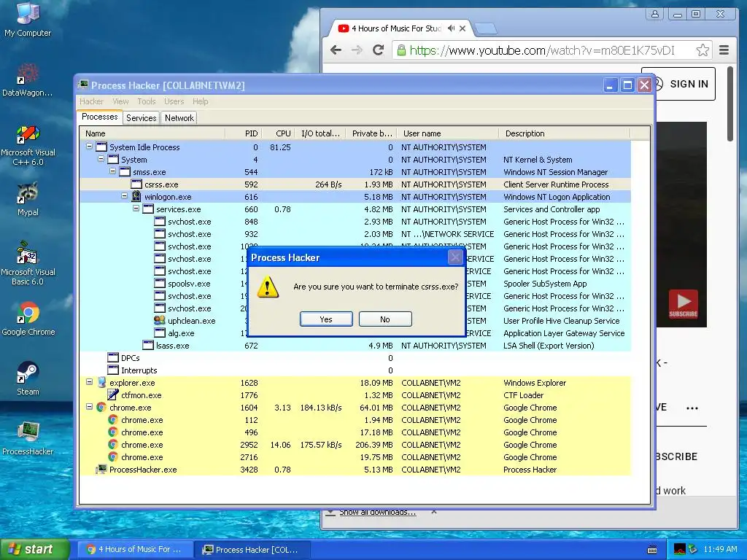Switch to the Network tab
This screenshot has width=747, height=560.
click(x=179, y=117)
